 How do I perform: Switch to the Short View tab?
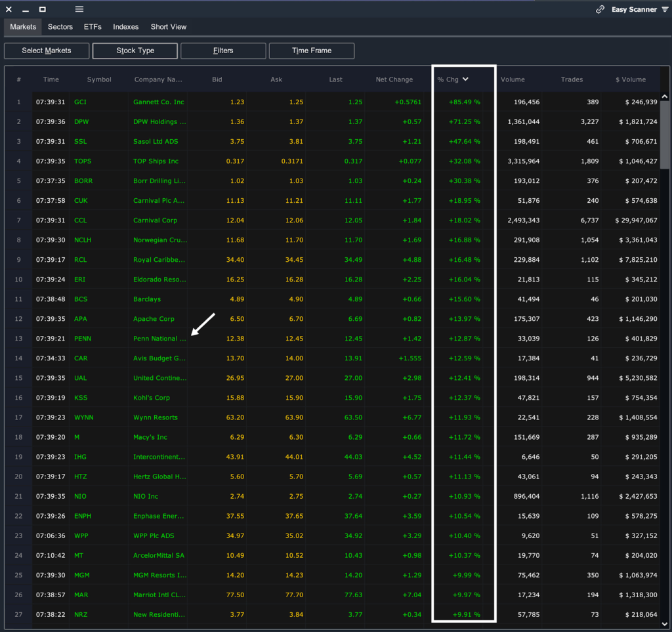169,26
